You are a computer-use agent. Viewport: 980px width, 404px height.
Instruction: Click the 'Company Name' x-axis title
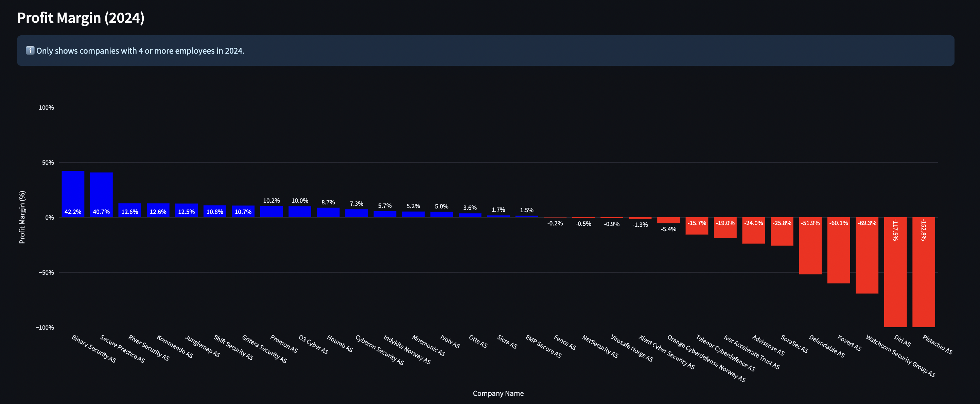(x=498, y=393)
